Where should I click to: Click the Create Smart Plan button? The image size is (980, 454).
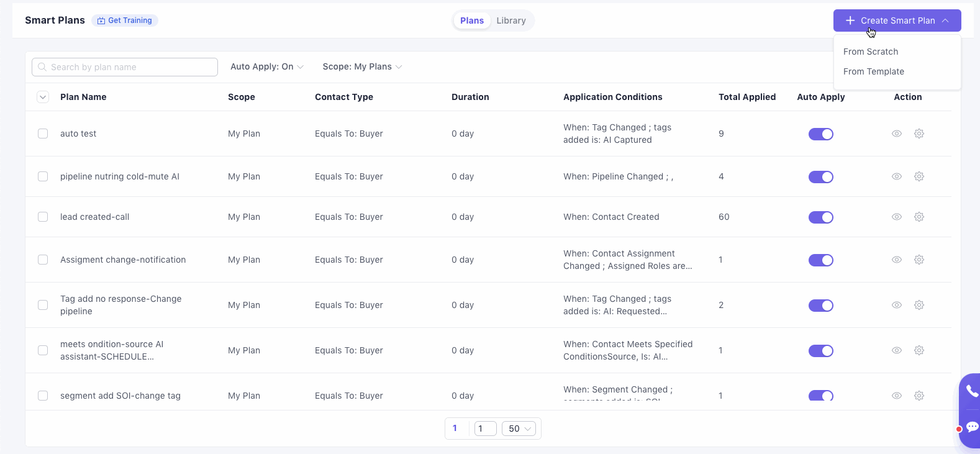tap(897, 20)
